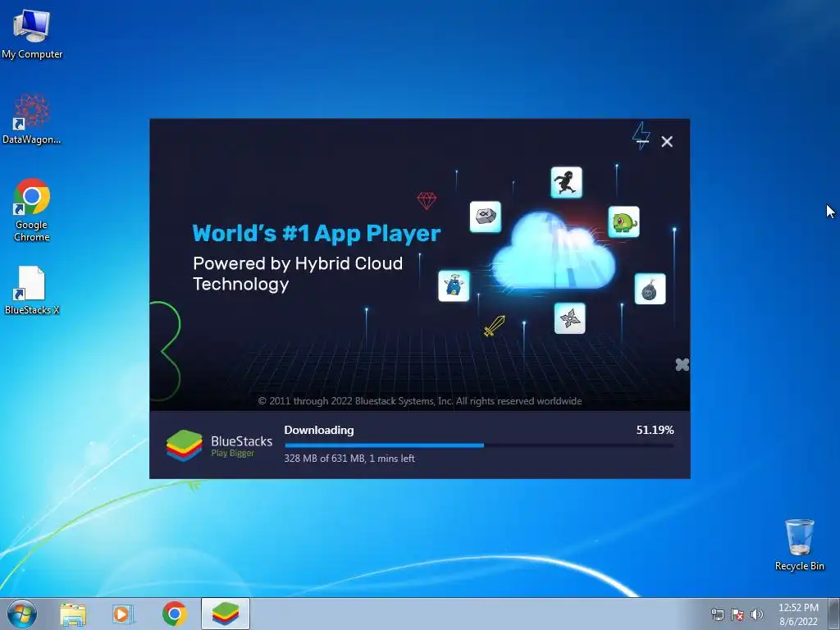Open Windows Explorer from the taskbar
This screenshot has height=630, width=840.
73,614
